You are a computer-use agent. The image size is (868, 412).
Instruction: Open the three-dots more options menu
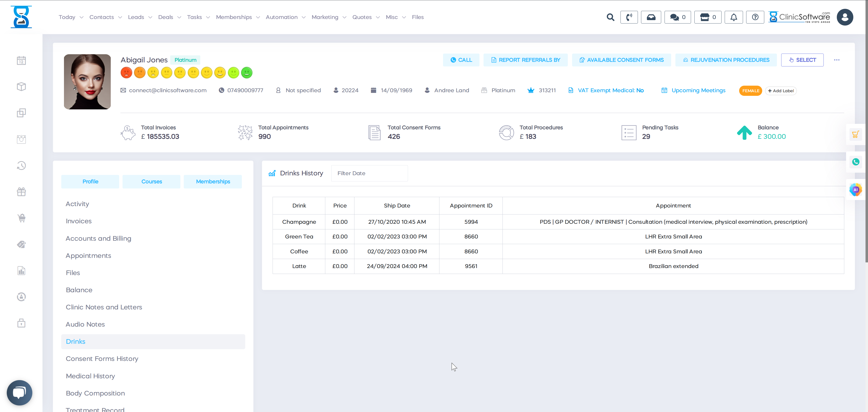coord(837,60)
